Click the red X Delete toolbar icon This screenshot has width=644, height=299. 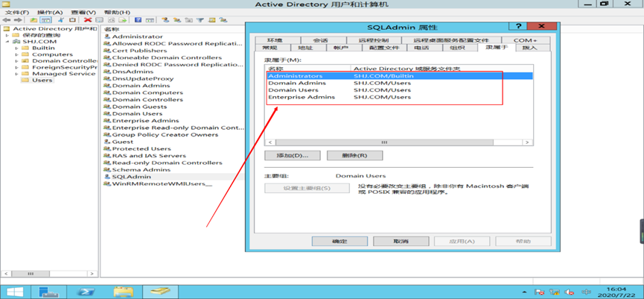[88, 19]
